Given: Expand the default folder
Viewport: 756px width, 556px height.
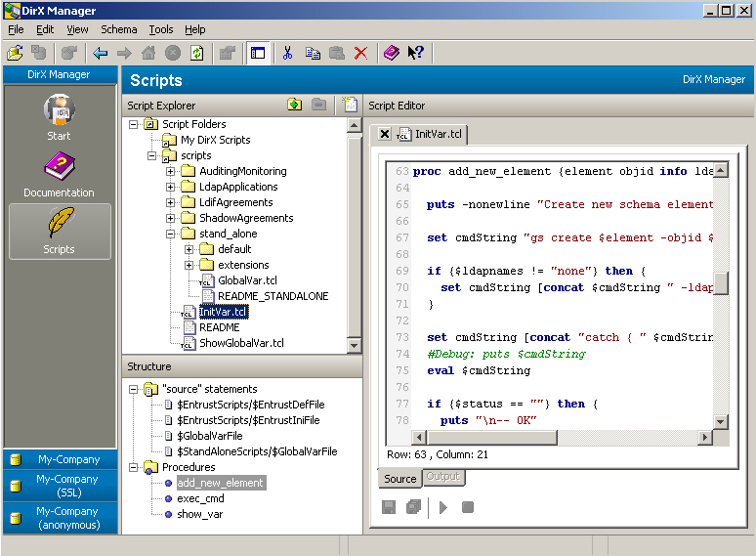Looking at the screenshot, I should [x=189, y=249].
